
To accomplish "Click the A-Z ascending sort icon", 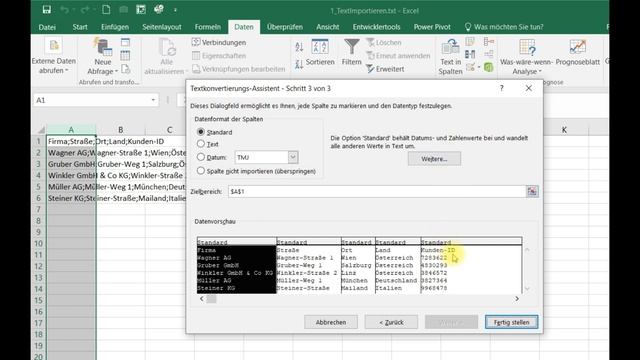I will point(299,47).
